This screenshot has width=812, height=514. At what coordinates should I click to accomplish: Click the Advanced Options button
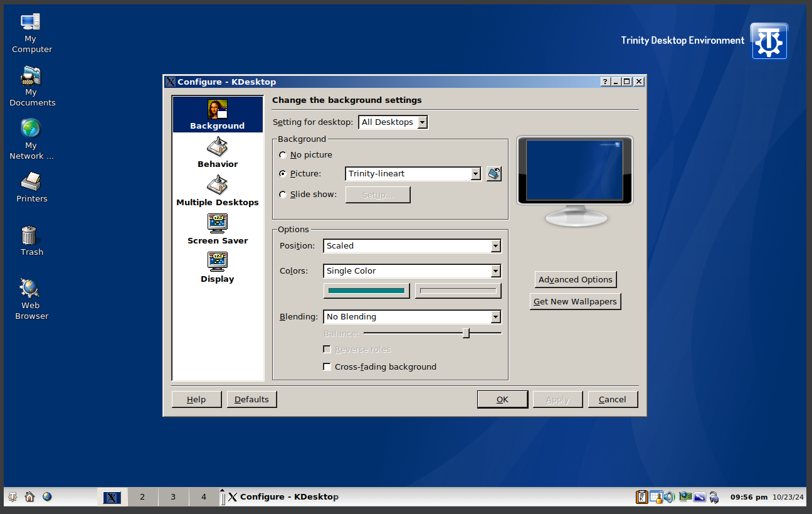(575, 280)
